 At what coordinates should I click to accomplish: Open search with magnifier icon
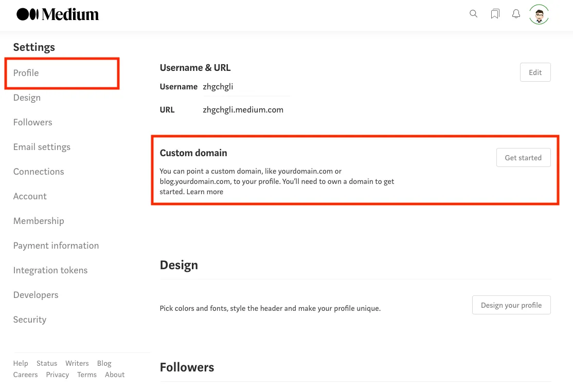click(x=474, y=14)
